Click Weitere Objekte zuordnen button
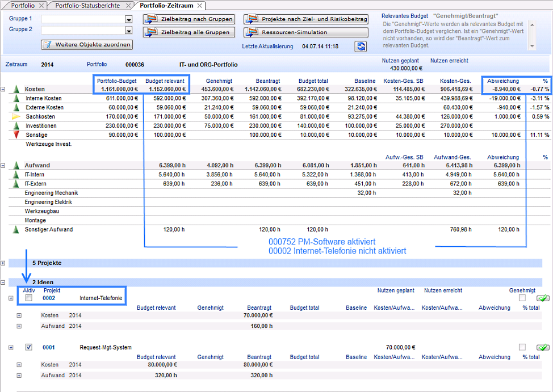This screenshot has height=392, width=553. click(87, 44)
